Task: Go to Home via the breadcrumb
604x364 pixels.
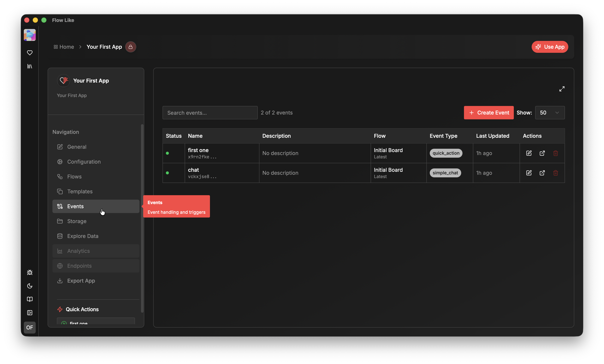Action: pyautogui.click(x=66, y=47)
